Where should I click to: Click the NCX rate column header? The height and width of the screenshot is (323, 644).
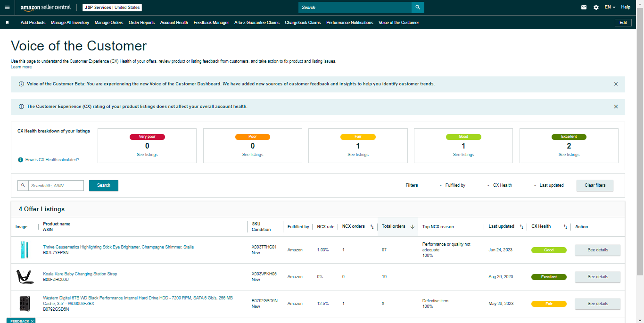[x=326, y=227]
